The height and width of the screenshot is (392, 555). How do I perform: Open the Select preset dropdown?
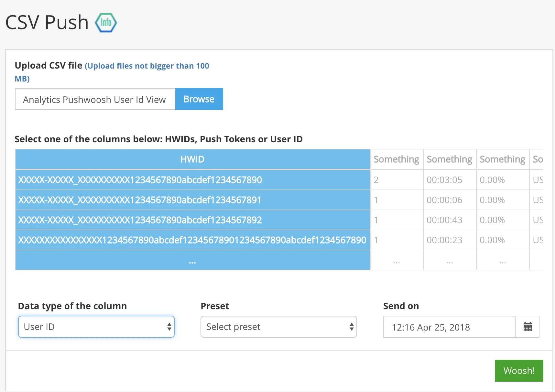(278, 327)
